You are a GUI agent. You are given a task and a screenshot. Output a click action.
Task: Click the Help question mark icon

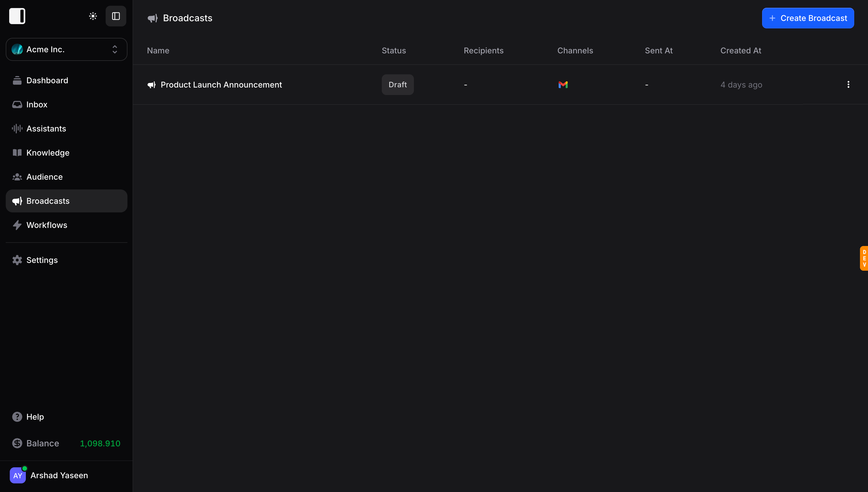point(17,416)
